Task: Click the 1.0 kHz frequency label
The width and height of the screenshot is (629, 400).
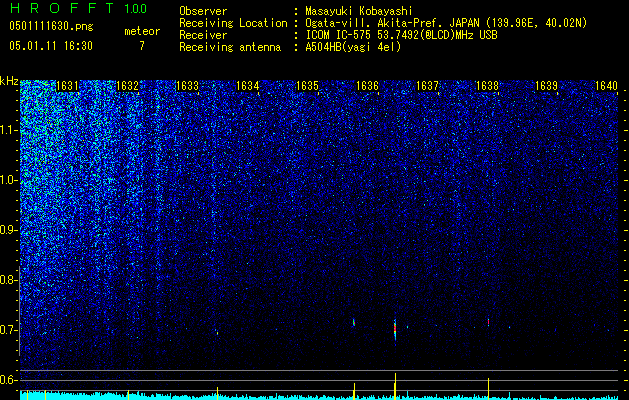Action: [x=8, y=181]
